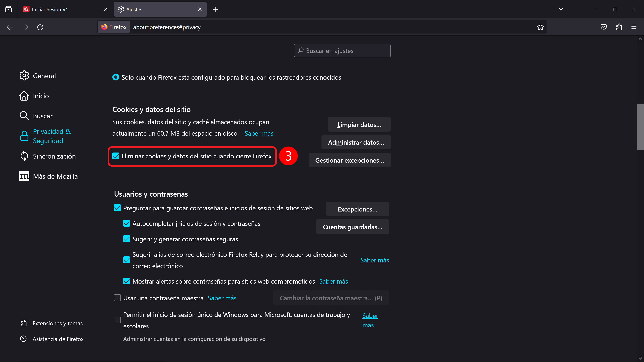
Task: Click the Iniciar Sesion V1 tab favicon
Action: point(26,9)
